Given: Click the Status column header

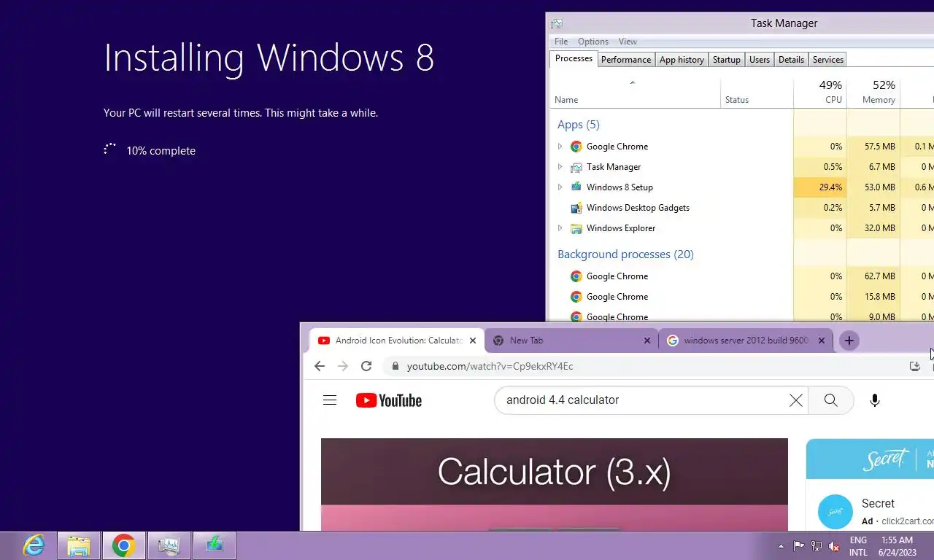Looking at the screenshot, I should (757, 92).
